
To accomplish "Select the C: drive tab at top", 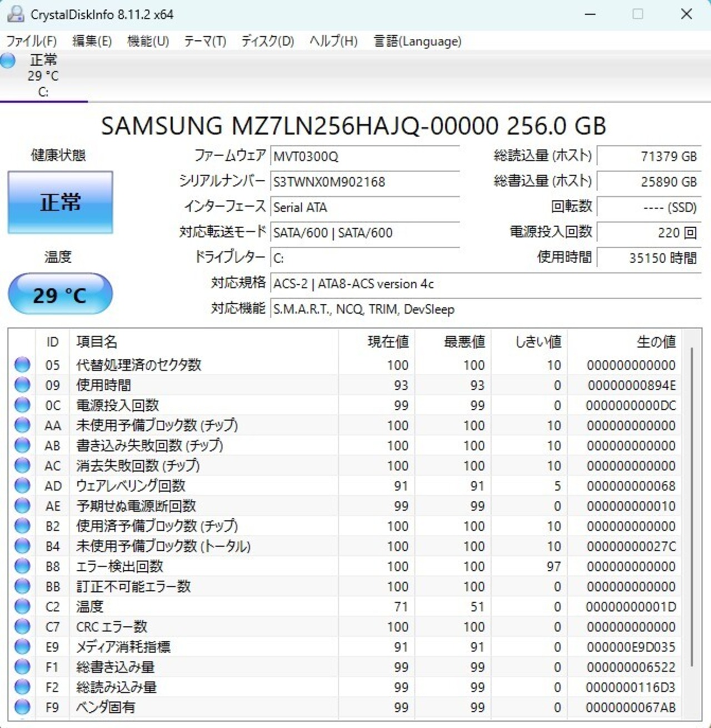I will coord(43,76).
